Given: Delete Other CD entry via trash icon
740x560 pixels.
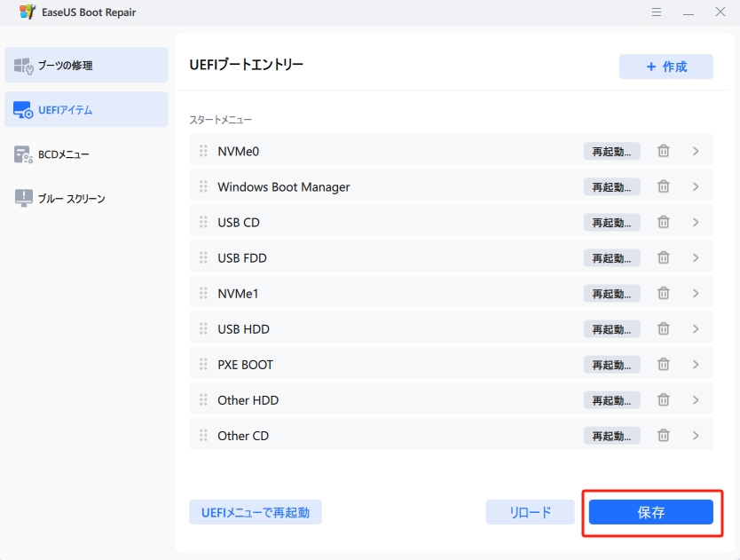Looking at the screenshot, I should [x=663, y=436].
